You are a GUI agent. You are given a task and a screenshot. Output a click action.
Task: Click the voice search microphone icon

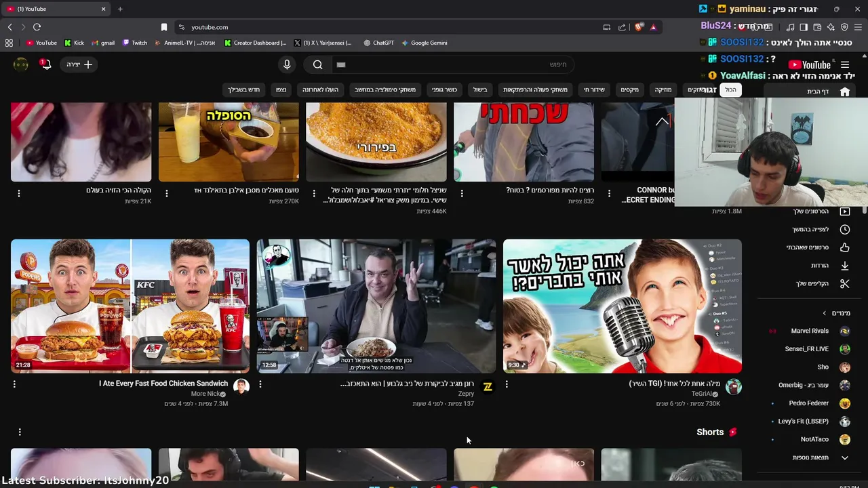point(287,64)
